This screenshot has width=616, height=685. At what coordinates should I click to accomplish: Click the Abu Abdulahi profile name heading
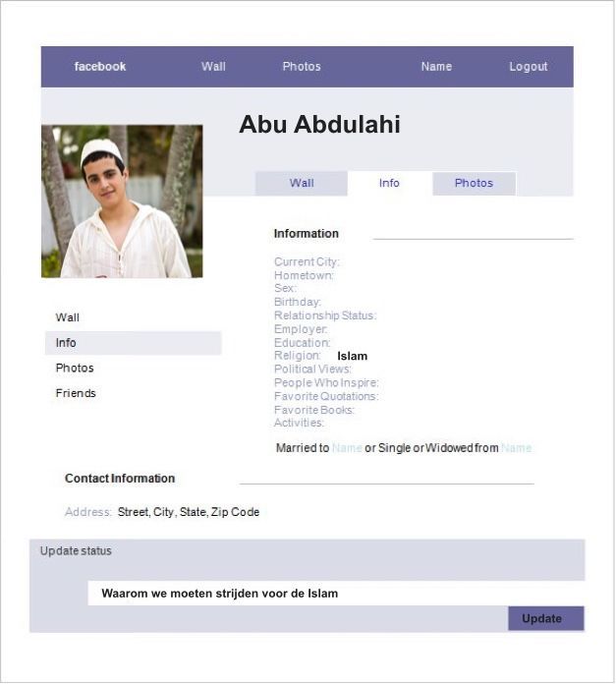[x=319, y=125]
